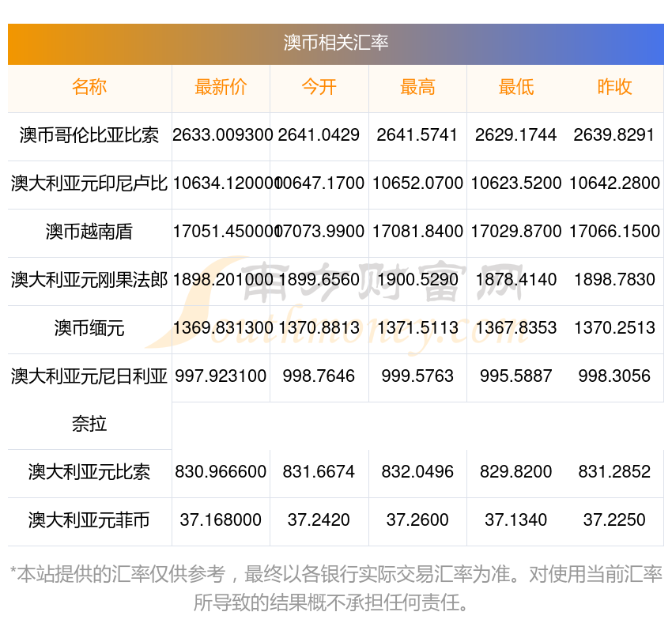The image size is (672, 627).
Task: Select previous close 1898.7830
Action: coord(614,279)
